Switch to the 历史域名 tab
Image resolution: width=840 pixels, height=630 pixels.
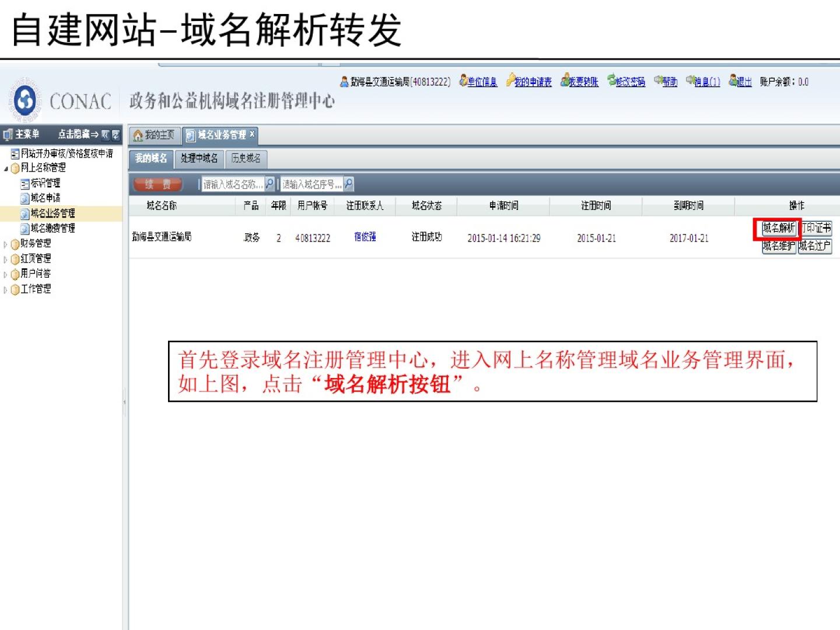(x=246, y=158)
